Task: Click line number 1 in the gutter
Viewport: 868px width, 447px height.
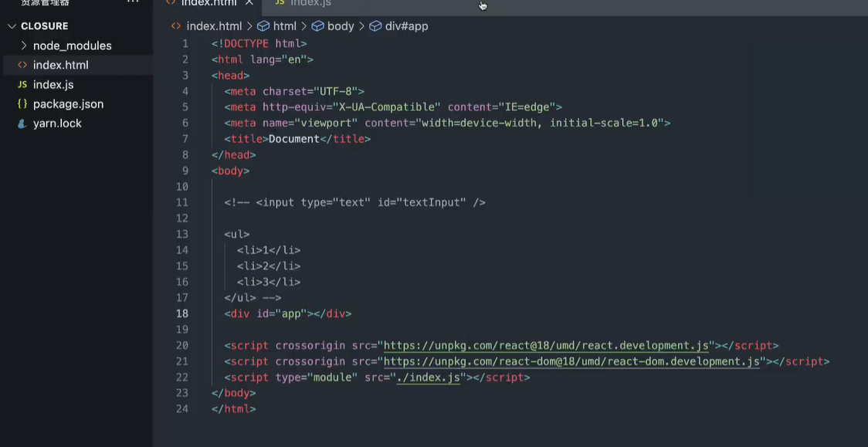Action: [x=185, y=44]
